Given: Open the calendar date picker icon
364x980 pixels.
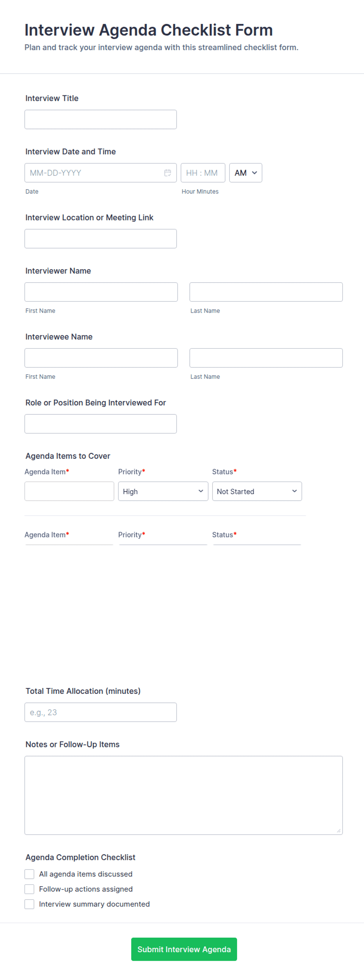Looking at the screenshot, I should click(168, 173).
